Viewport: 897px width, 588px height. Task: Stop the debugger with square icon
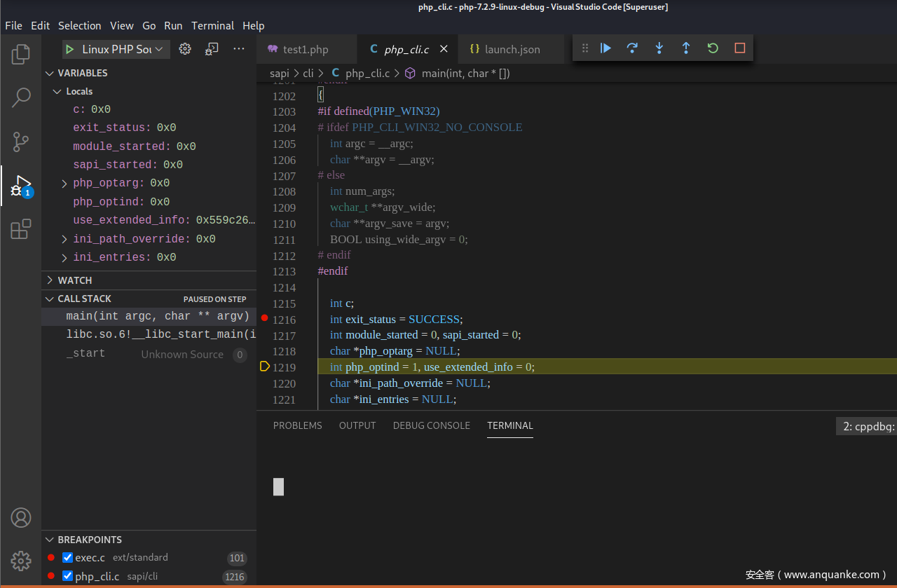tap(739, 48)
